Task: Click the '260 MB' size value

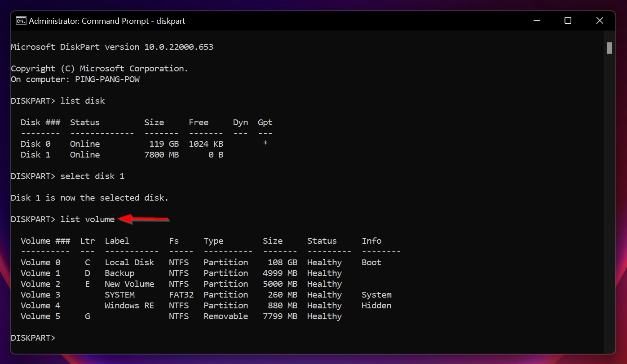Action: 283,295
